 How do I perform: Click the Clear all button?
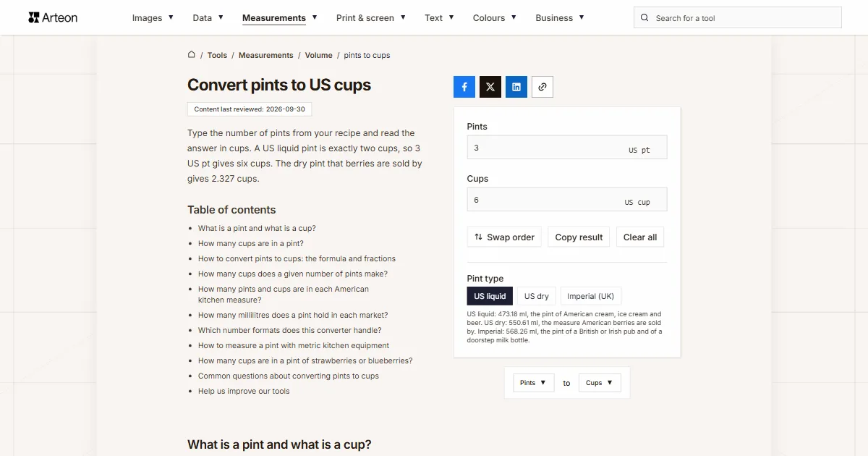(x=640, y=237)
